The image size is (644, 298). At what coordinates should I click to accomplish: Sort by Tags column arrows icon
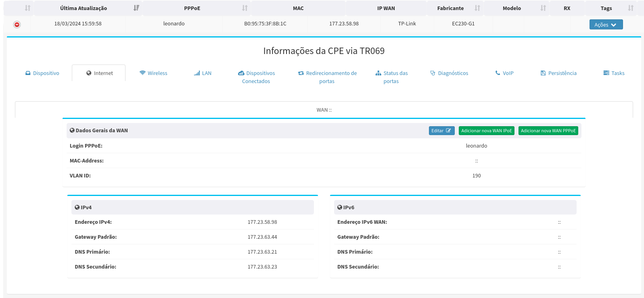tap(631, 8)
